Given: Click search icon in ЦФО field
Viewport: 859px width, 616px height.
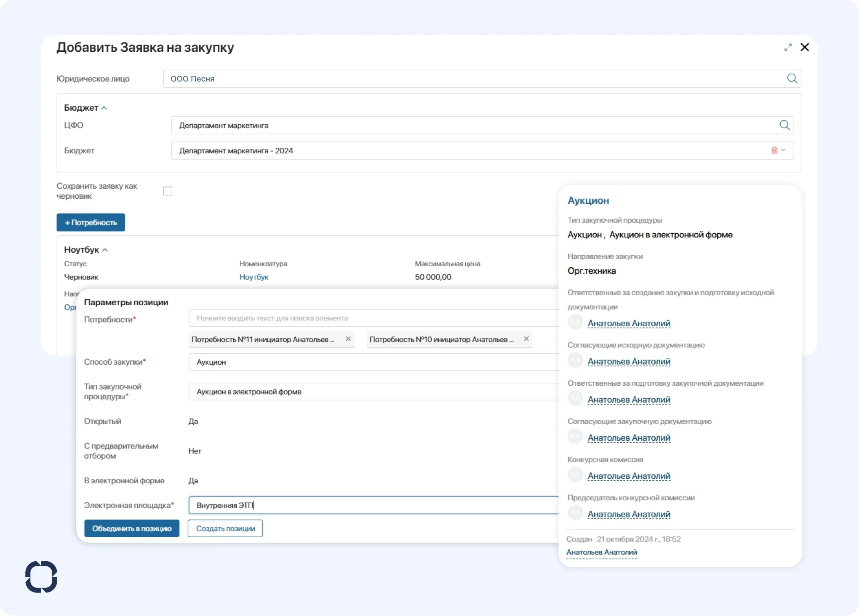Looking at the screenshot, I should (x=784, y=125).
